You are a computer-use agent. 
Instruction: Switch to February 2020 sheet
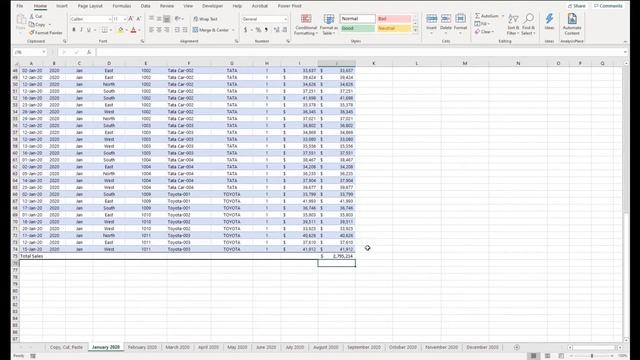coord(142,347)
